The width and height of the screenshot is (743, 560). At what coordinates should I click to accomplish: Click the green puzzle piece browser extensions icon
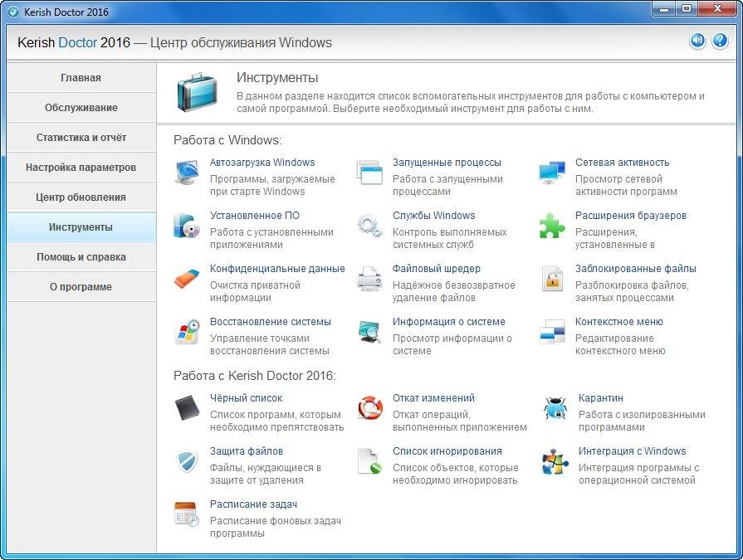coord(552,226)
